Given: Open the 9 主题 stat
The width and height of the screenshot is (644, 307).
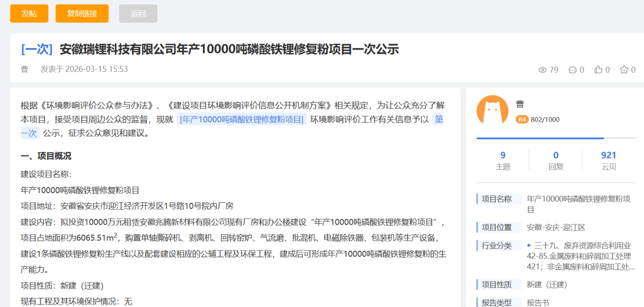Looking at the screenshot, I should coord(503,160).
